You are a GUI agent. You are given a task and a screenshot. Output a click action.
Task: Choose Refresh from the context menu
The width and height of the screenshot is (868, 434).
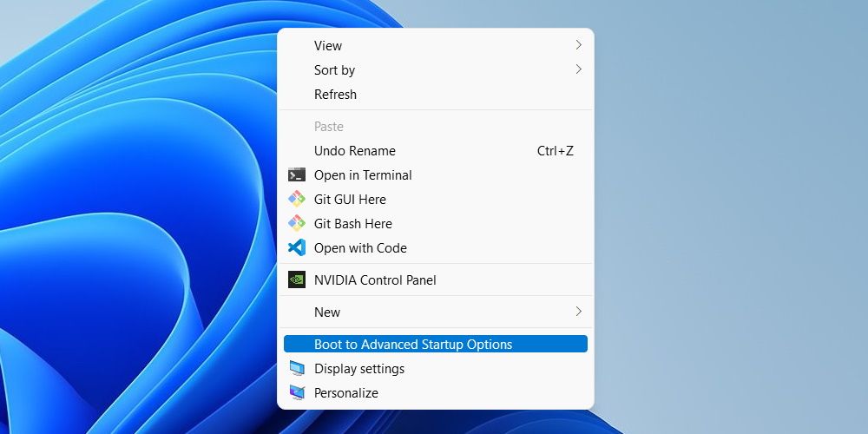436,94
